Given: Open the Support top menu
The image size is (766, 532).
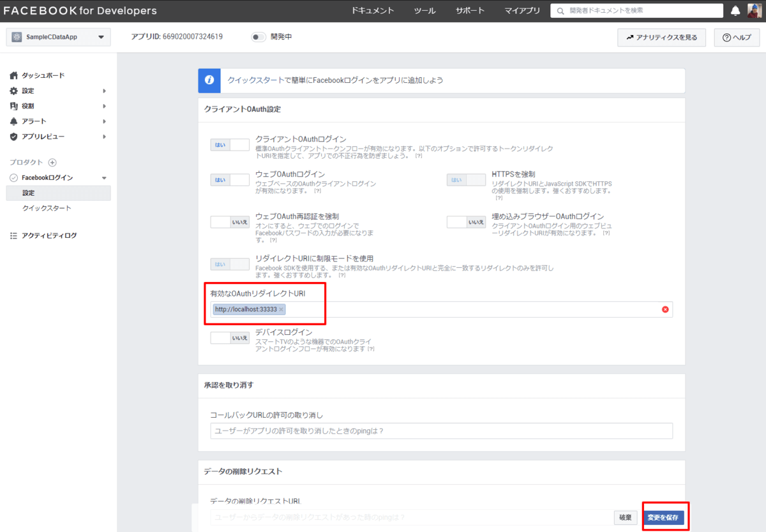Looking at the screenshot, I should pos(470,11).
